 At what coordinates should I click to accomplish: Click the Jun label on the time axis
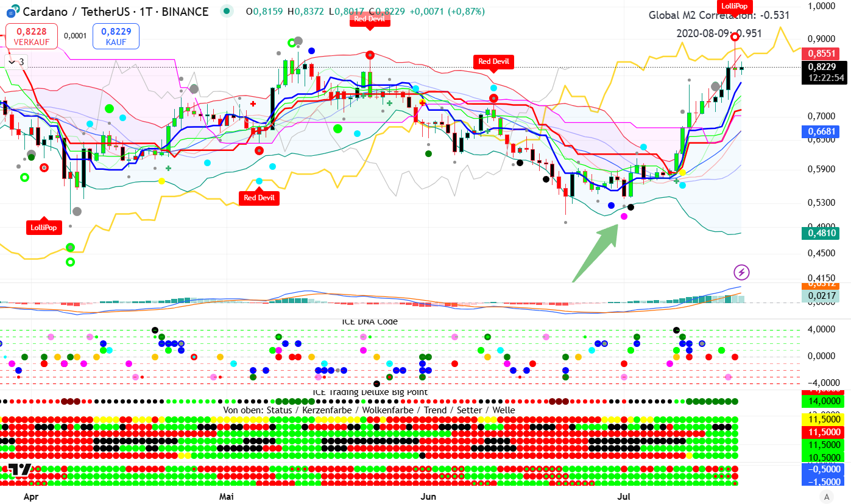(428, 496)
